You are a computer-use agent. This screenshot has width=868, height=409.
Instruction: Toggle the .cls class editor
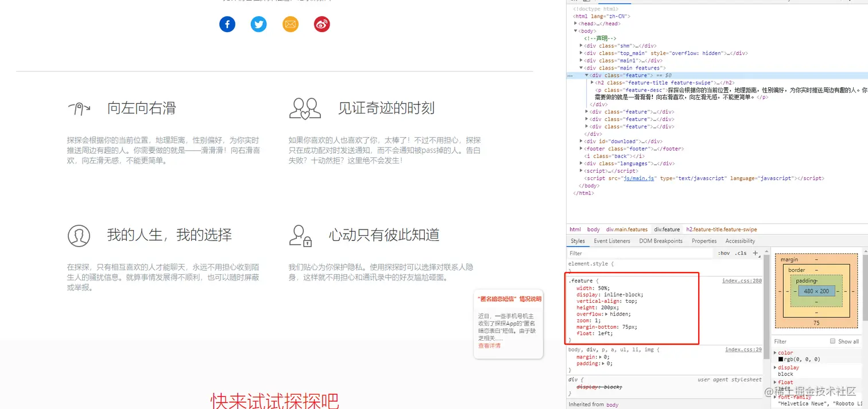[741, 253]
